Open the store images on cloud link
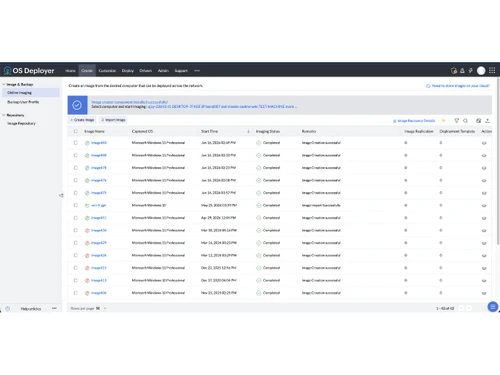 click(458, 86)
